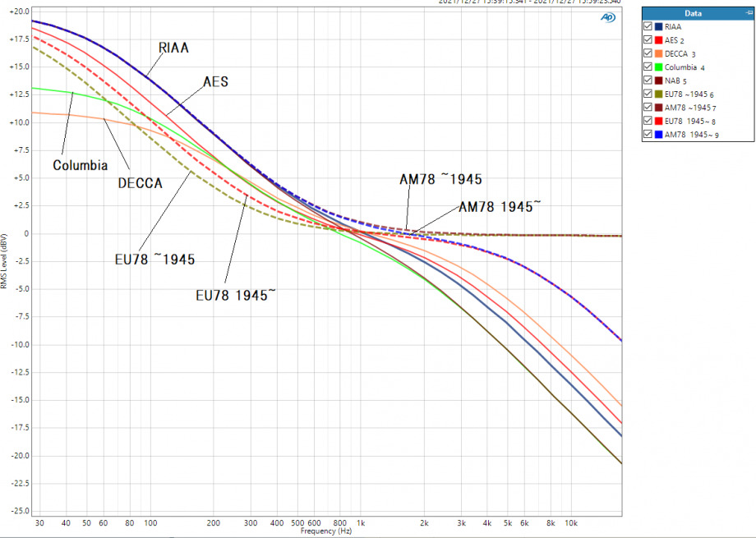Uncheck the EU78 ~1945 6 legend checkbox
The width and height of the screenshot is (756, 538).
pyautogui.click(x=648, y=94)
